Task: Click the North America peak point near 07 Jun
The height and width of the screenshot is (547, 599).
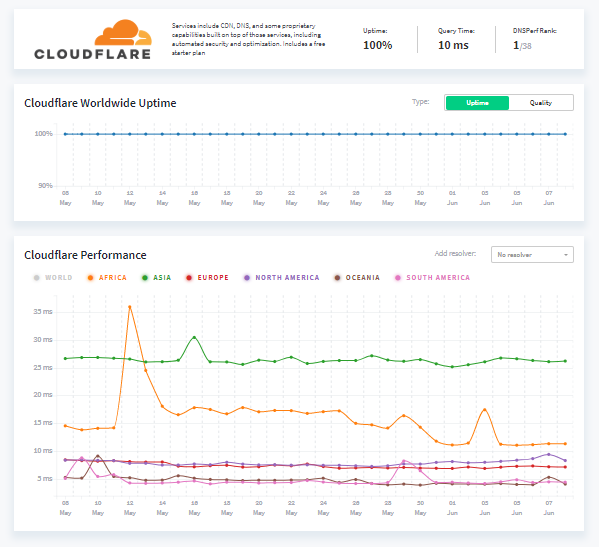Action: click(549, 455)
